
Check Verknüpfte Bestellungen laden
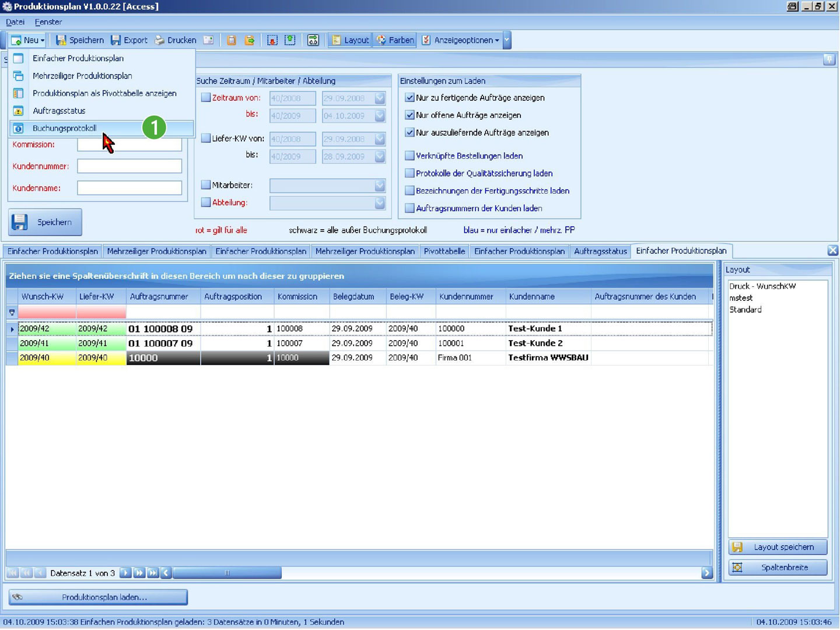409,156
